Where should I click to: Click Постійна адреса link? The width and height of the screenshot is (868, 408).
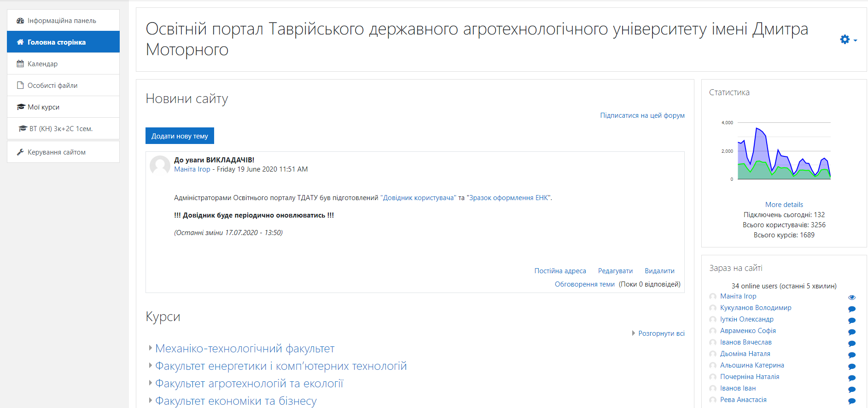tap(560, 271)
